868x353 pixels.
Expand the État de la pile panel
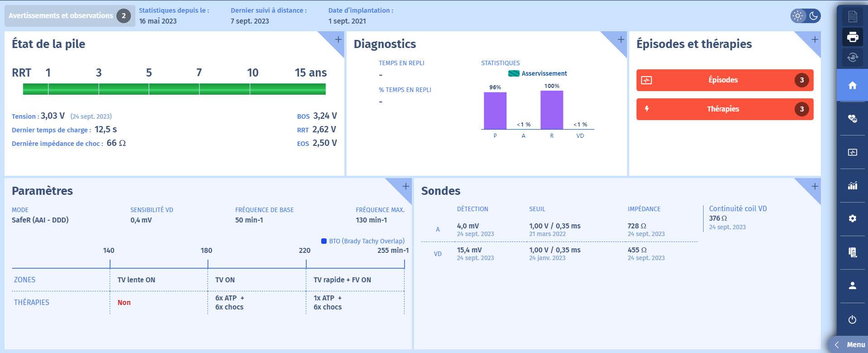point(338,39)
